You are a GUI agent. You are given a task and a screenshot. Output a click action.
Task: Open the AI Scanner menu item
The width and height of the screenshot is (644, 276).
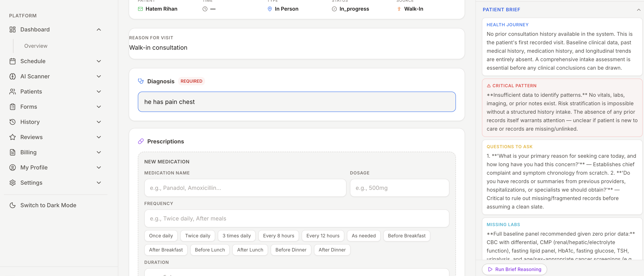point(55,76)
